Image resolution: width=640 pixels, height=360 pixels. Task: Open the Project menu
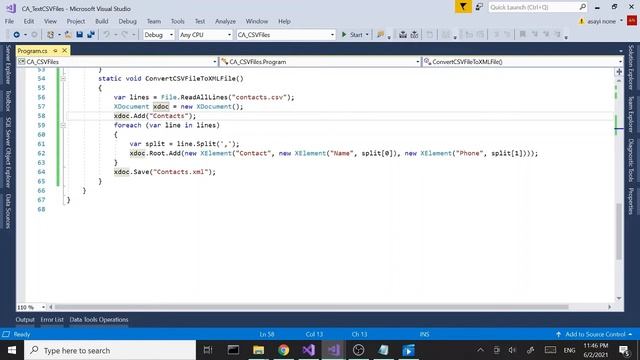click(76, 21)
